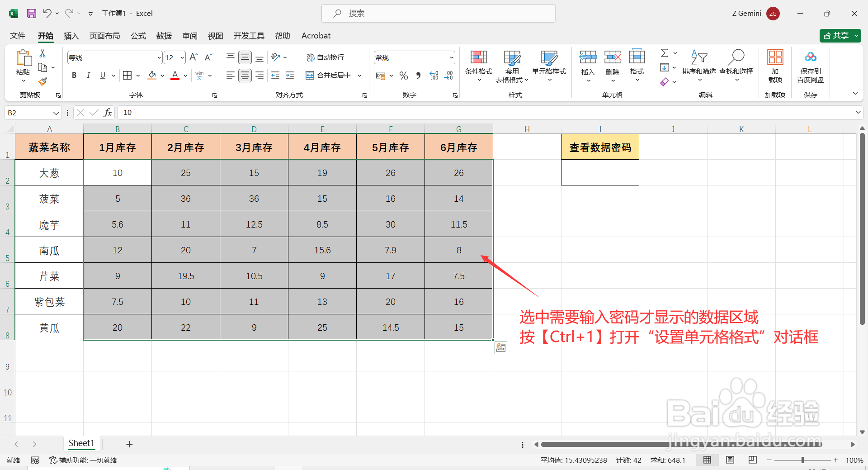868x470 pixels.
Task: Open the orientation text angle icon
Action: coord(275,57)
